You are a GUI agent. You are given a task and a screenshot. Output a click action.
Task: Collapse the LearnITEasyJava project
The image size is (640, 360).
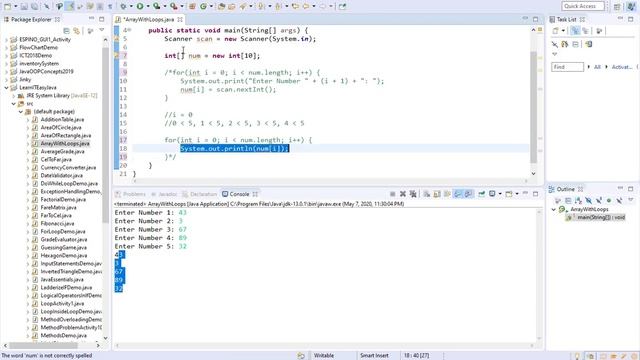(x=6, y=88)
